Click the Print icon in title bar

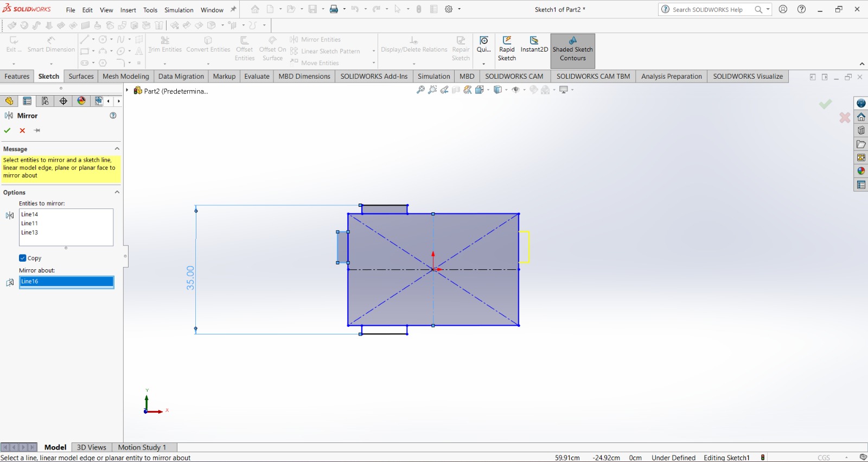334,9
